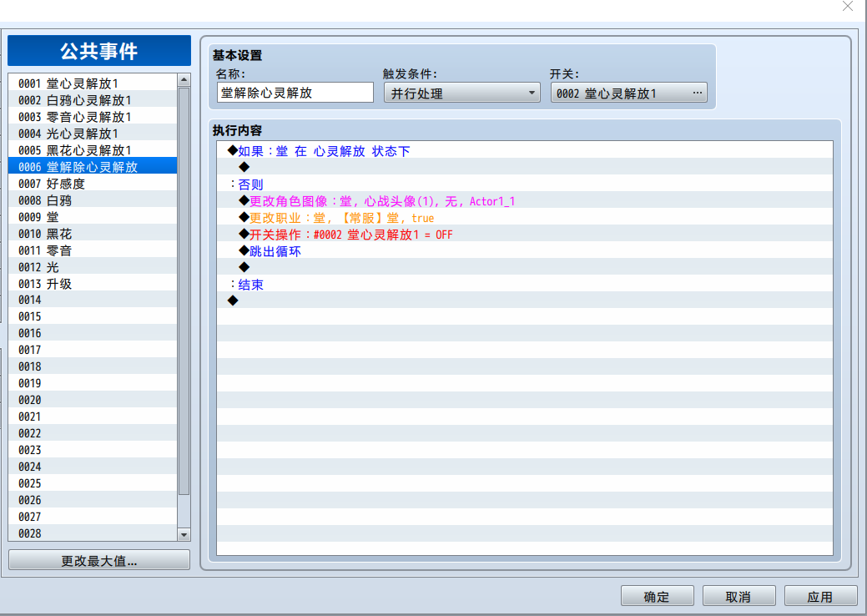
Task: Select the 结束 command line
Action: point(525,285)
